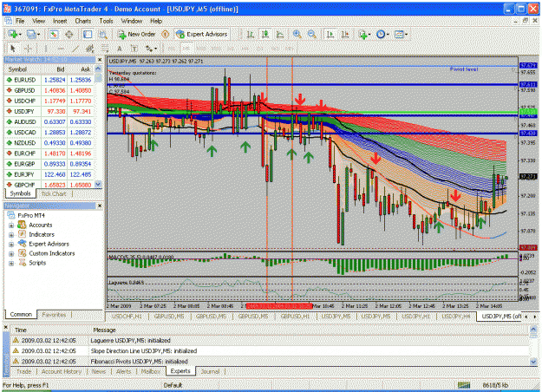Open the Trade tab in Terminal

(x=24, y=371)
